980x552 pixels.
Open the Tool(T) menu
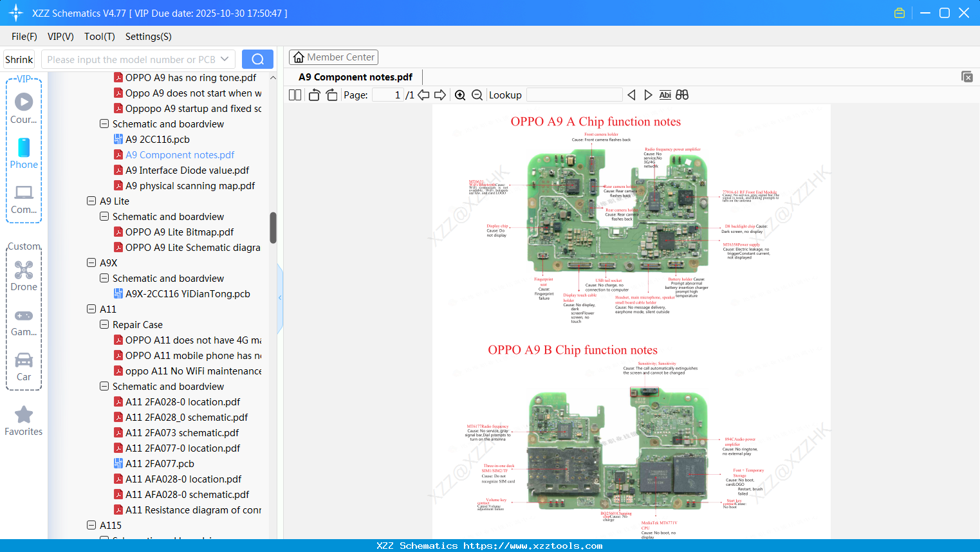(x=99, y=37)
